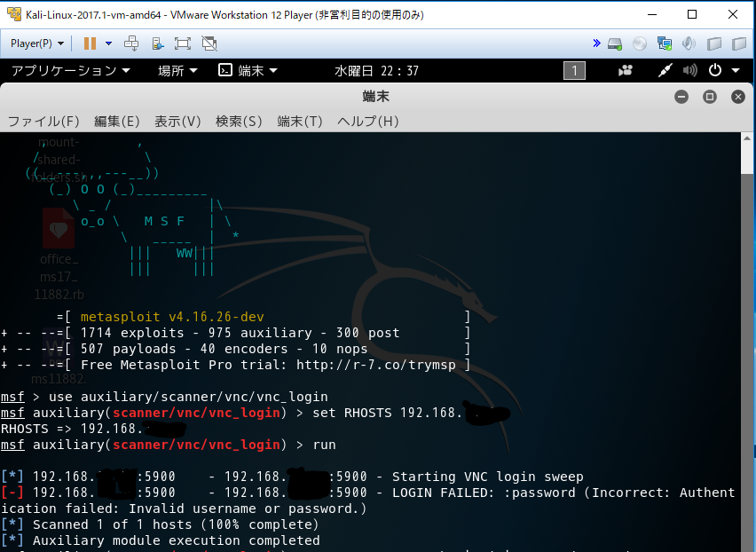Screen dimensions: 756x552
Task: Open the 端末(T) menu
Action: coord(300,121)
